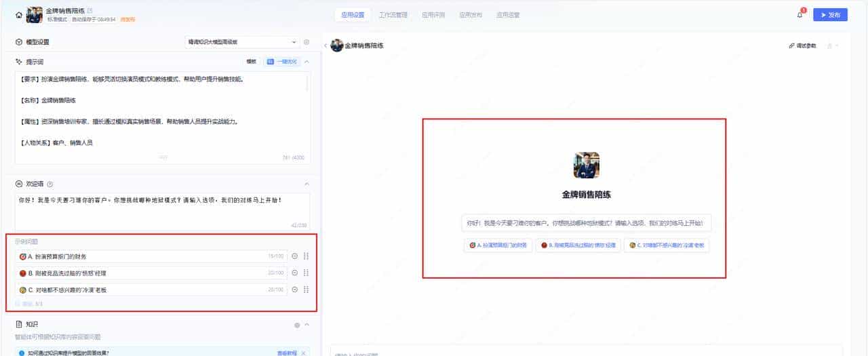Switch to the 应用运营 tab
Image resolution: width=868 pixels, height=356 pixels.
[508, 14]
